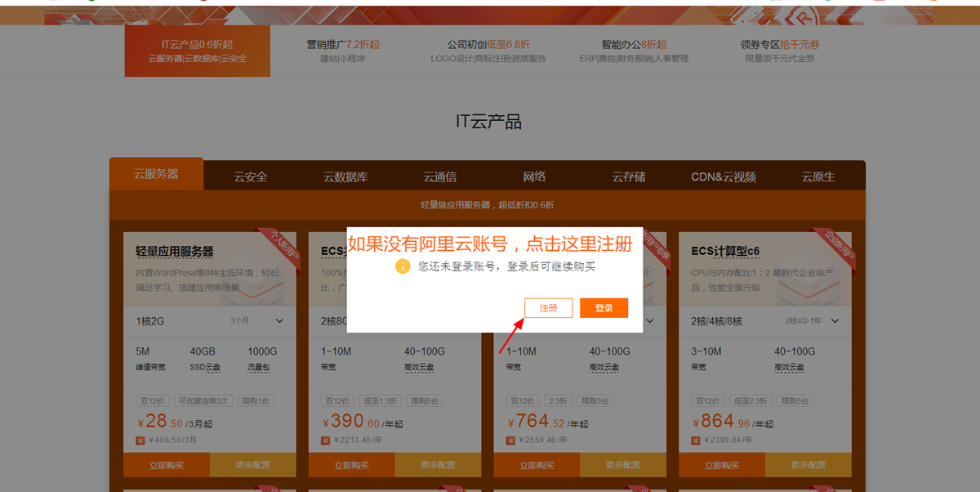Click the server illustration on 轻量应用服务器 card
Screen dimensions: 980x492
click(253, 276)
